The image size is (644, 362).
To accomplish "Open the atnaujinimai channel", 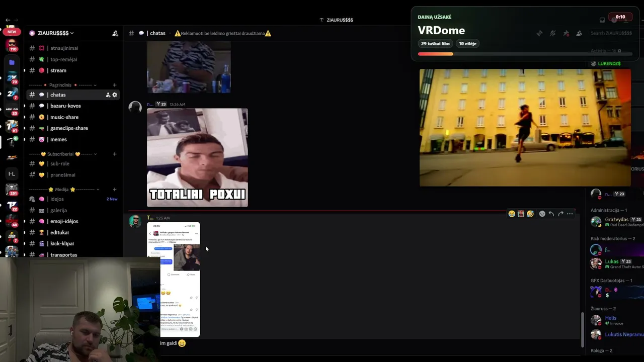I will (x=64, y=48).
